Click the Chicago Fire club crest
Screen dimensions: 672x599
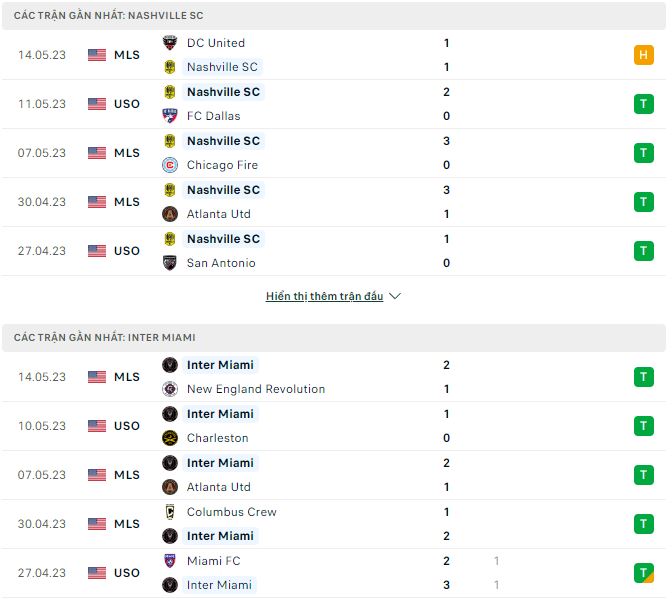tap(170, 165)
